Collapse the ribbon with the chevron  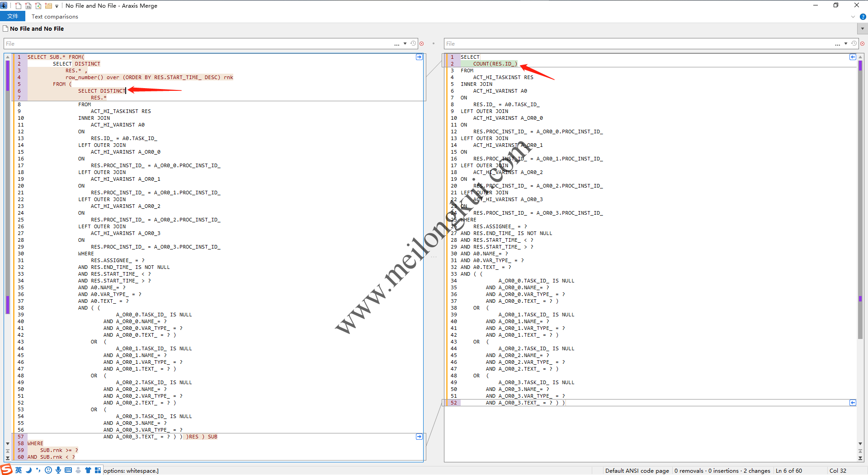coord(853,17)
